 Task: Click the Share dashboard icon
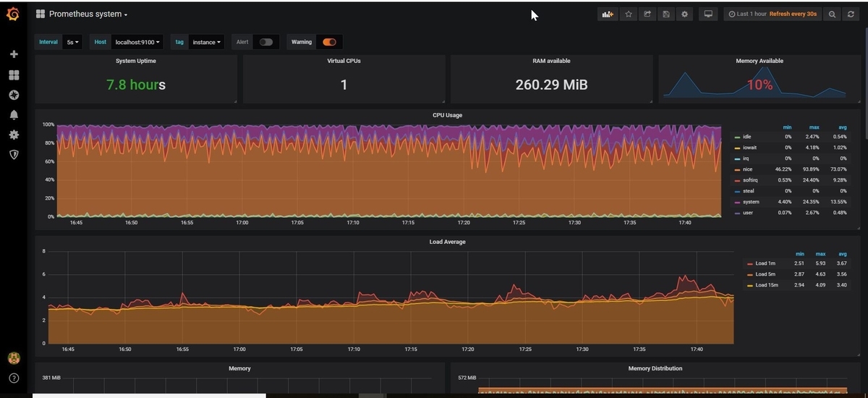[647, 14]
